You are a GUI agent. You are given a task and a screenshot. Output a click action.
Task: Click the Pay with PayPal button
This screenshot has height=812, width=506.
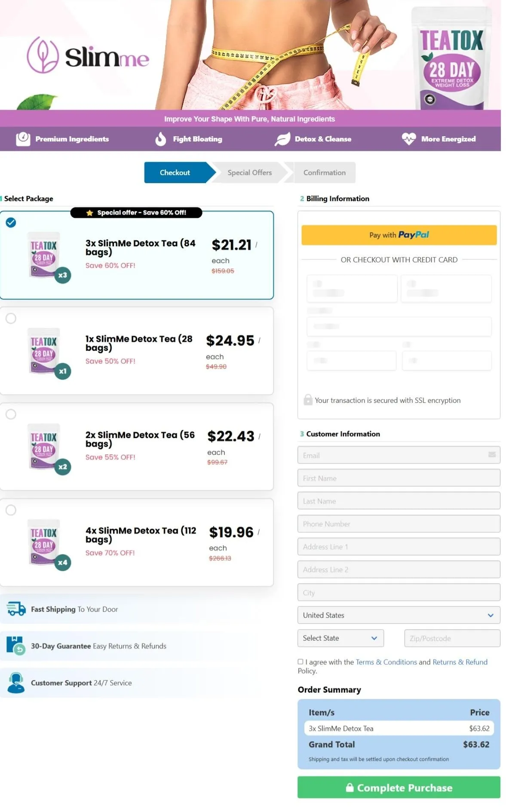click(x=398, y=235)
